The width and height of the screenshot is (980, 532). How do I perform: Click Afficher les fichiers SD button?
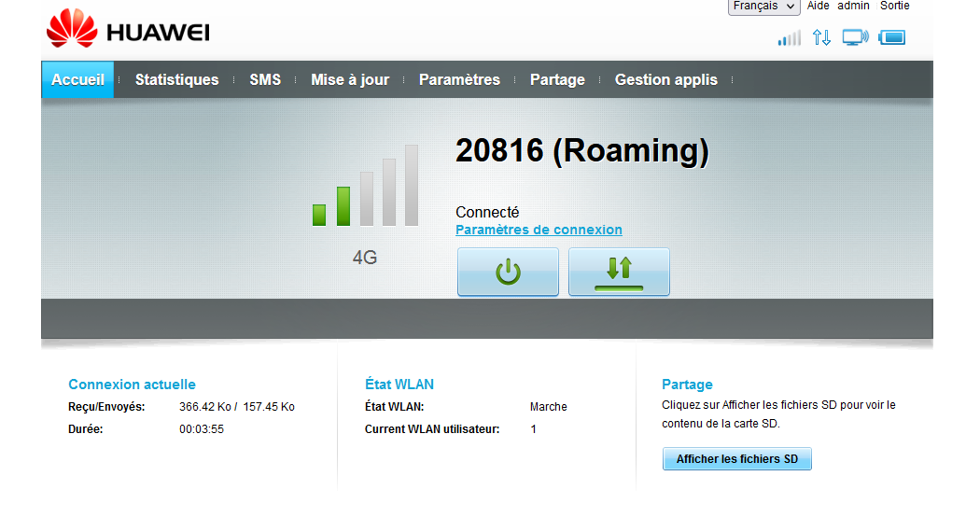click(737, 459)
